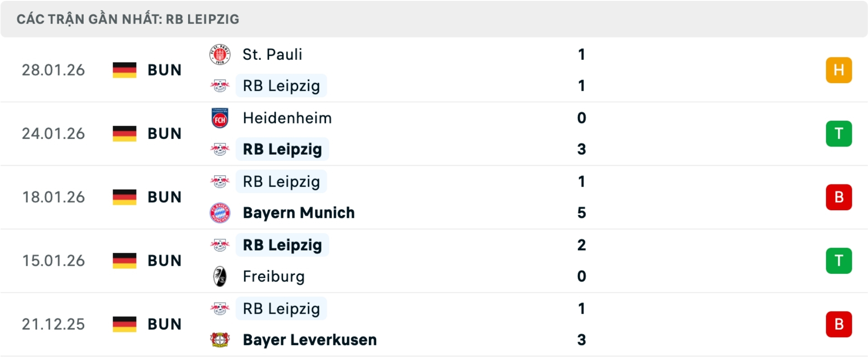
Task: Select the Bayer Leverkusen club badge
Action: click(220, 340)
